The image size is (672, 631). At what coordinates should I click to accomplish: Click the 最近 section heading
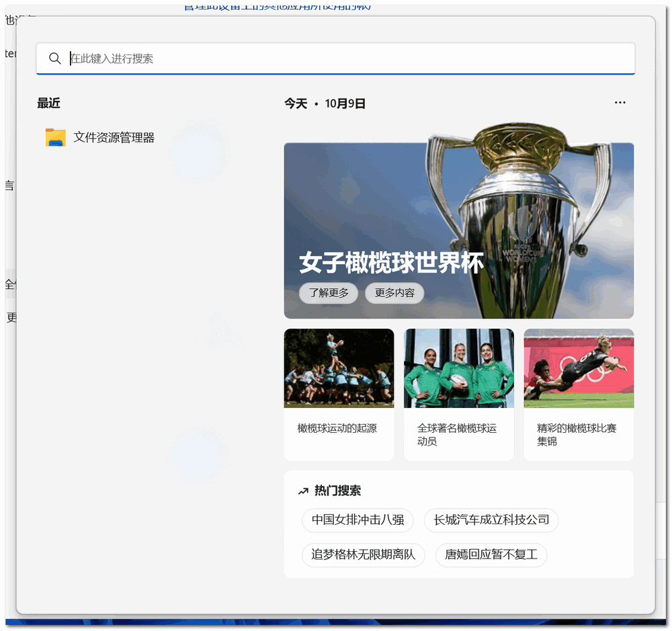point(48,103)
